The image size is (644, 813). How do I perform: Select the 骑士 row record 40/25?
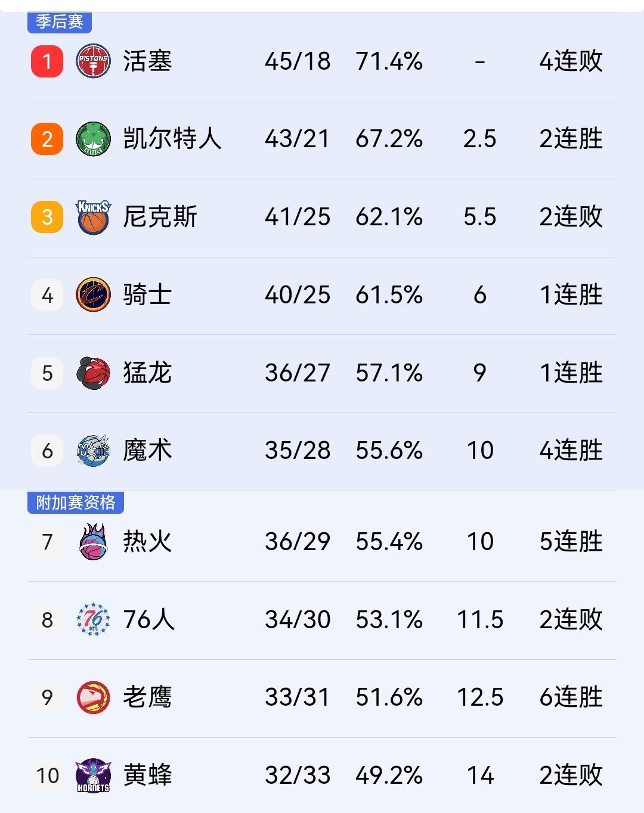[x=298, y=295]
